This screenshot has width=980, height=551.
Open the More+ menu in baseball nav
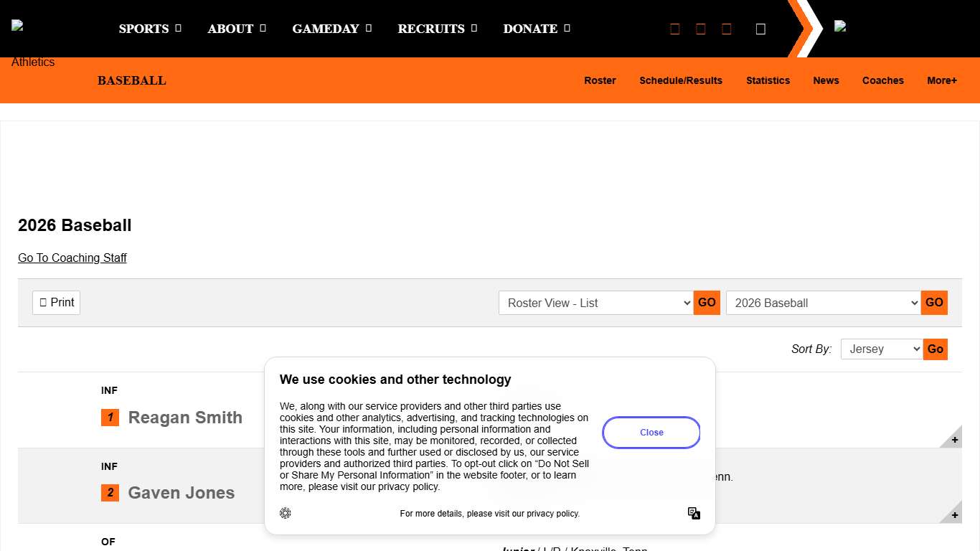pyautogui.click(x=941, y=80)
